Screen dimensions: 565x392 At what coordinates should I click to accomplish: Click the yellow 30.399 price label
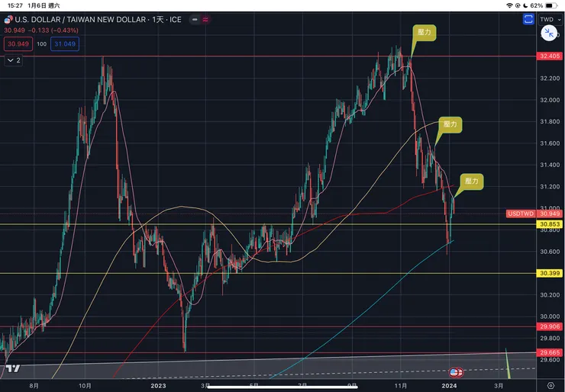pos(550,273)
